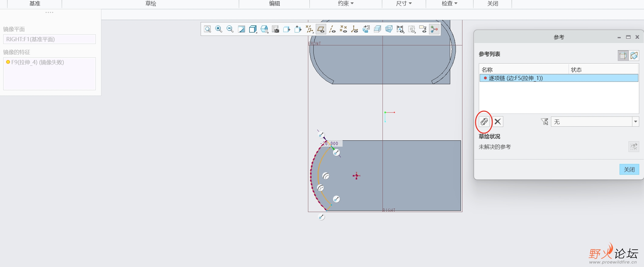644x267 pixels.
Task: Click the Repaint screen icon
Action: pos(241,29)
